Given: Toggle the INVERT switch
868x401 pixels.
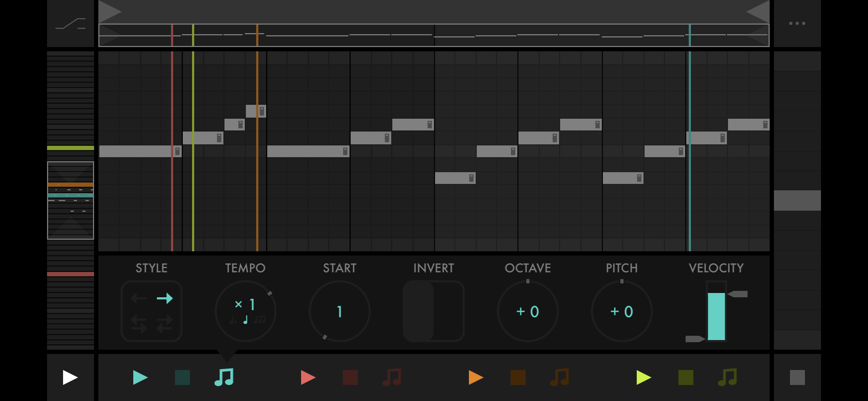Looking at the screenshot, I should point(433,311).
